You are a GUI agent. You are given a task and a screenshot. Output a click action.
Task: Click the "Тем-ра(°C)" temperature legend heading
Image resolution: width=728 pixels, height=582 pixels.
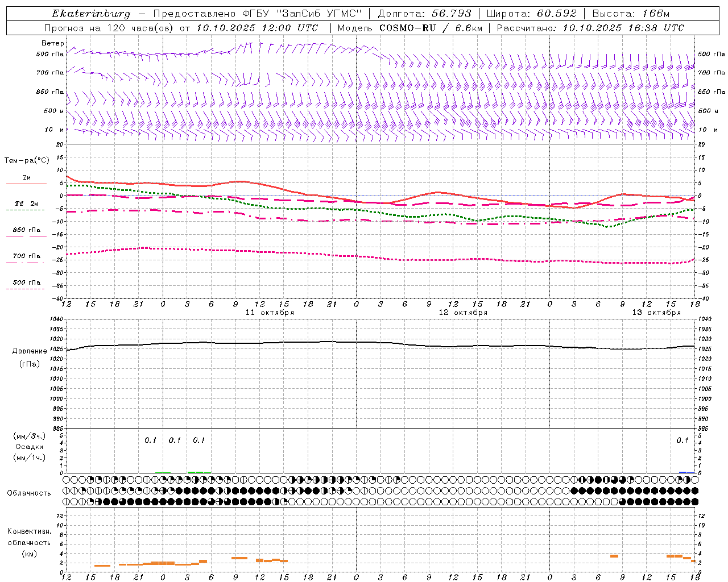(x=27, y=161)
